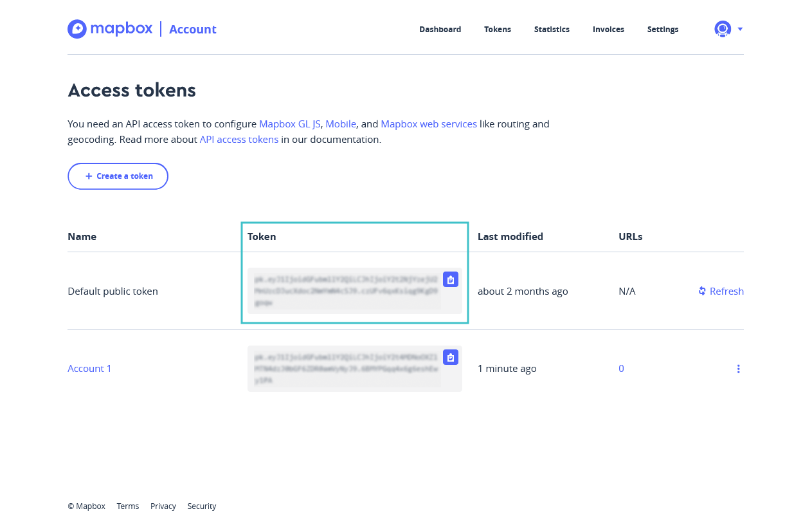
Task: Open the Statistics page
Action: pyautogui.click(x=551, y=29)
